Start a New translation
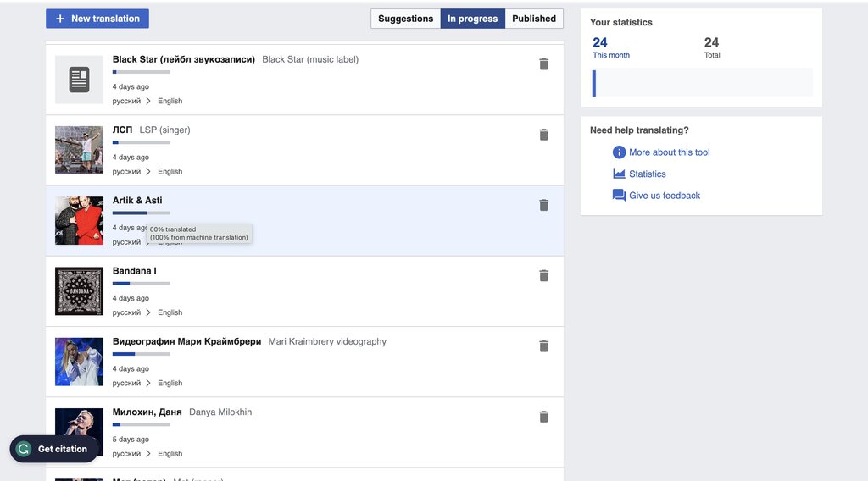 click(x=97, y=19)
